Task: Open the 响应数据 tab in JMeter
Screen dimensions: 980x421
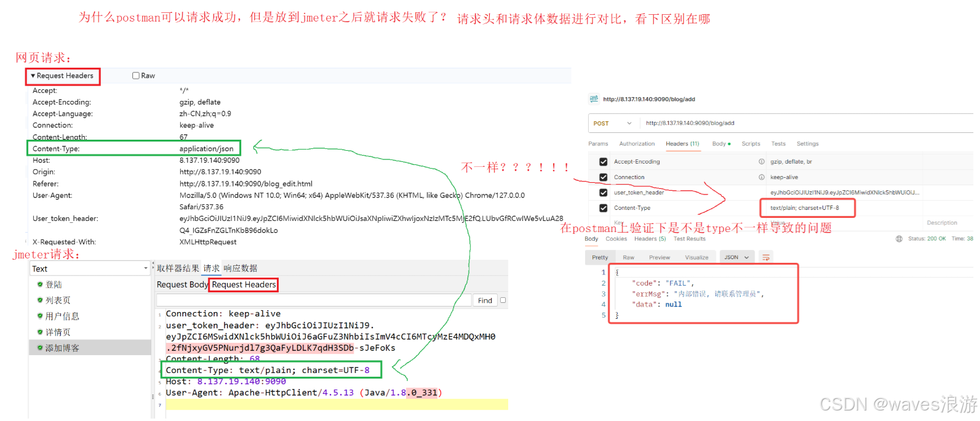Action: [x=241, y=268]
